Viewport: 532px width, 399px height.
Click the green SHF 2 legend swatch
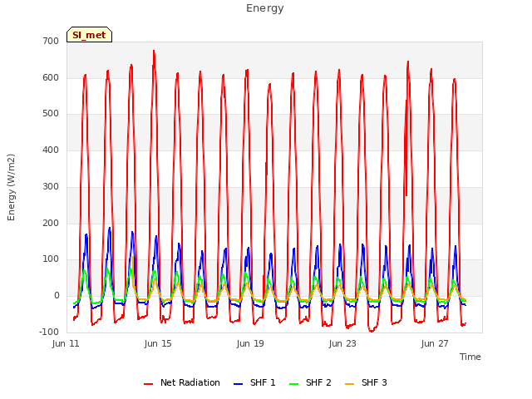[293, 384]
